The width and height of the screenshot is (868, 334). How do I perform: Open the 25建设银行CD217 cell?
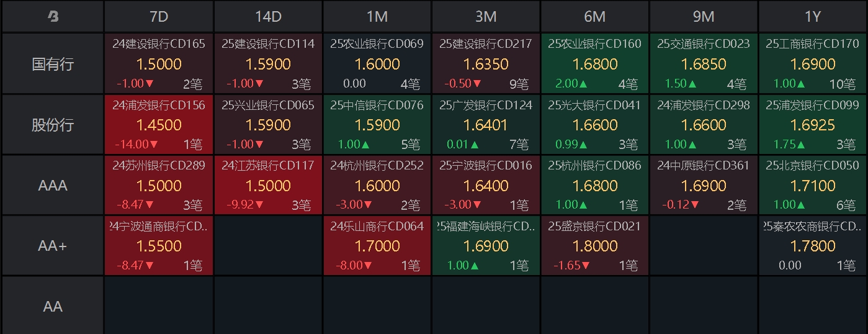pyautogui.click(x=486, y=63)
